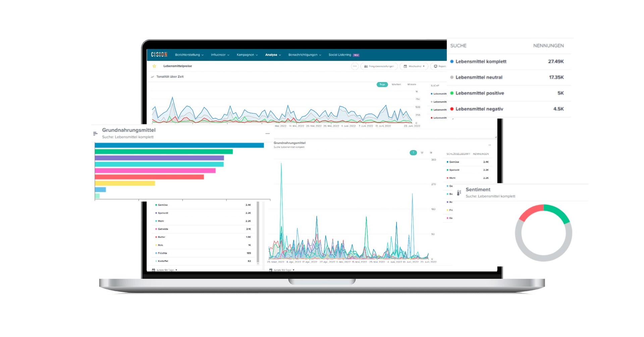Open the more options ellipsis beside Freigabeeinstellungen
This screenshot has height=337, width=644.
(x=355, y=66)
